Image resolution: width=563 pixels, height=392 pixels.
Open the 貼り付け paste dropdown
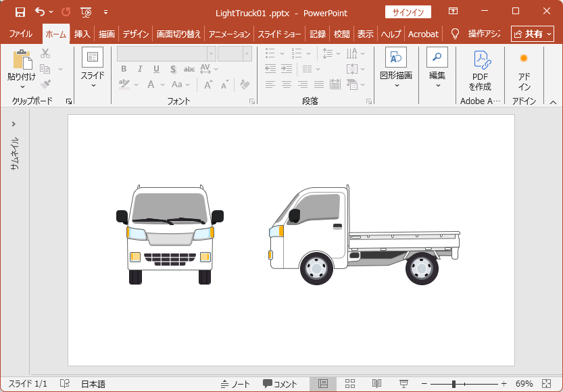tap(22, 85)
